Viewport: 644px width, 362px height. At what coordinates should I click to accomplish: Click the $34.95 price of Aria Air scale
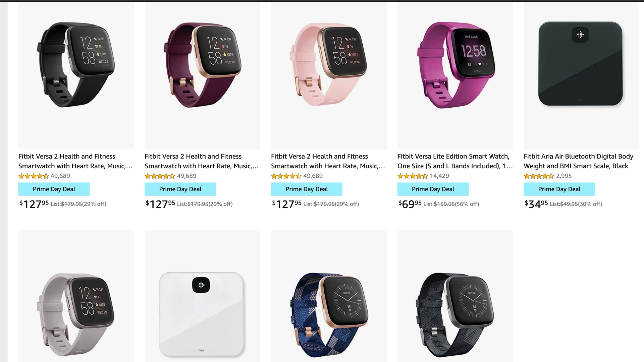536,204
